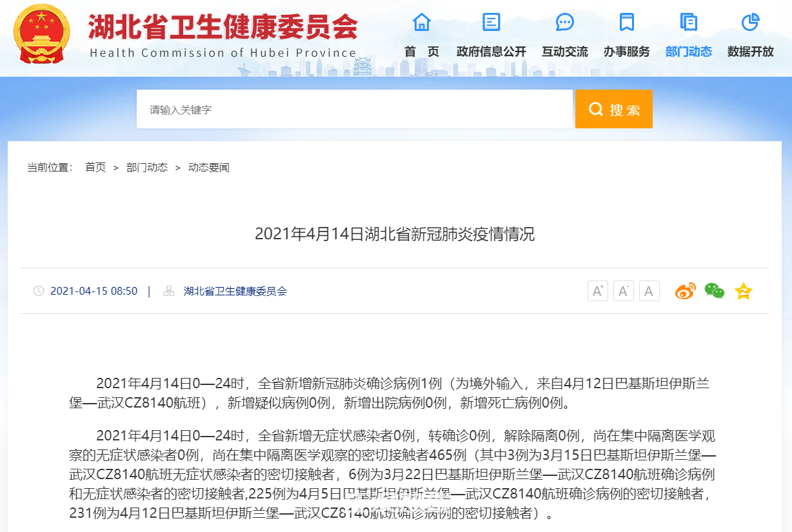Click the government information document icon
The image size is (792, 532).
(491, 22)
